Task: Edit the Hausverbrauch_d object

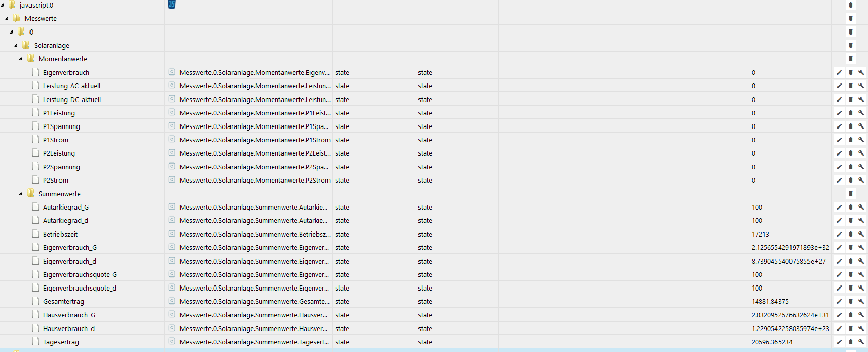Action: [839, 328]
